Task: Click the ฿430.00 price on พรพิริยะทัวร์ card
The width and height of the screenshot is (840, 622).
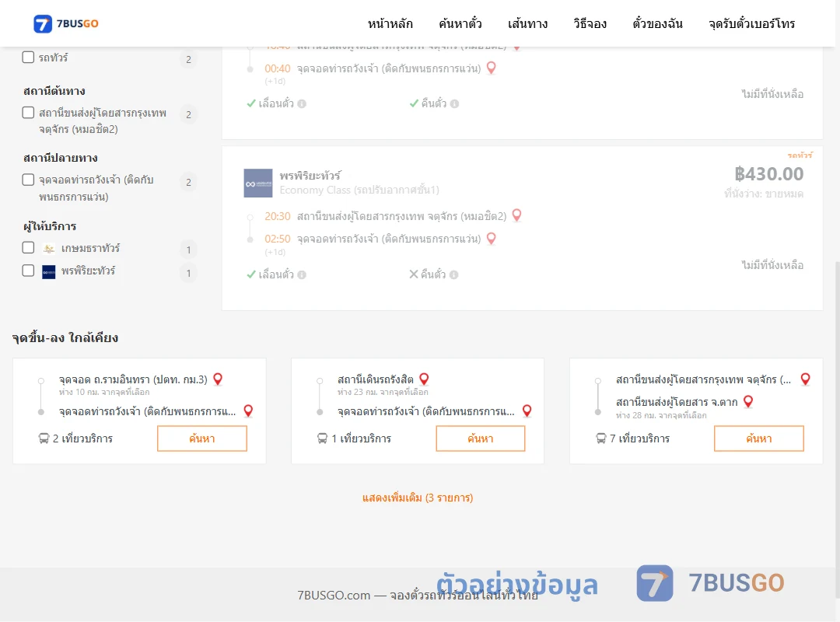Action: pyautogui.click(x=768, y=174)
